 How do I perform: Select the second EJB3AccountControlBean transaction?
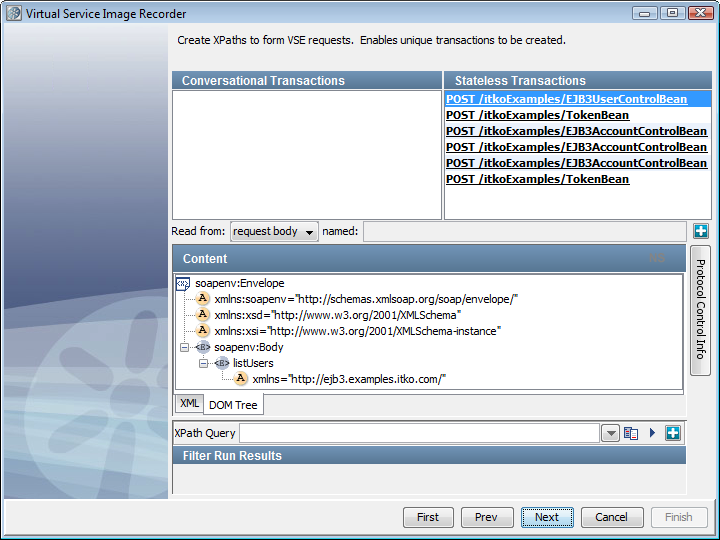click(578, 147)
